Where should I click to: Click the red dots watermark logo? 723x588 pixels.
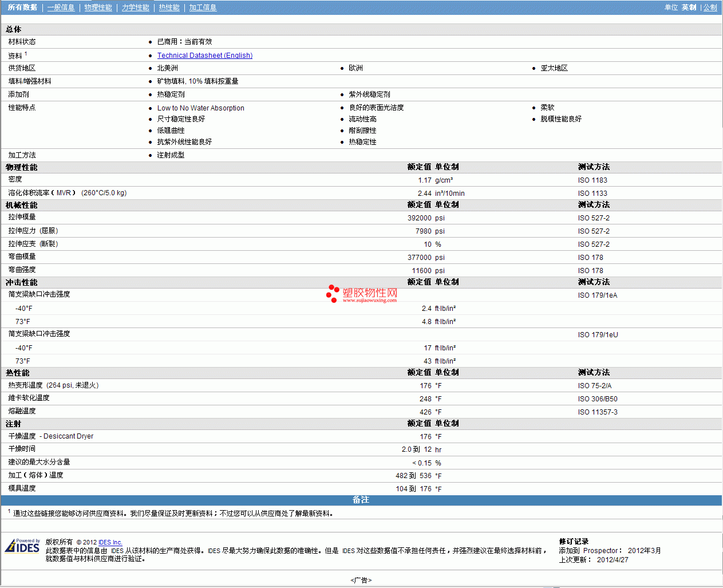click(x=333, y=293)
